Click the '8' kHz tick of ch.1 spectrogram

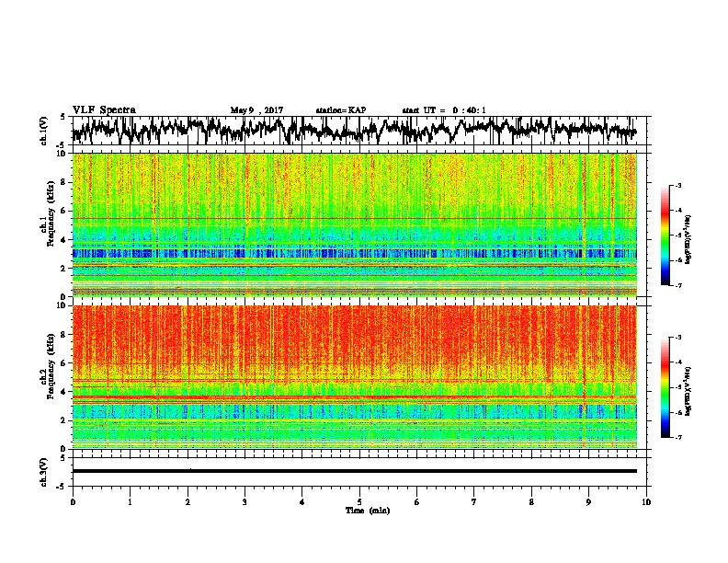pos(64,182)
